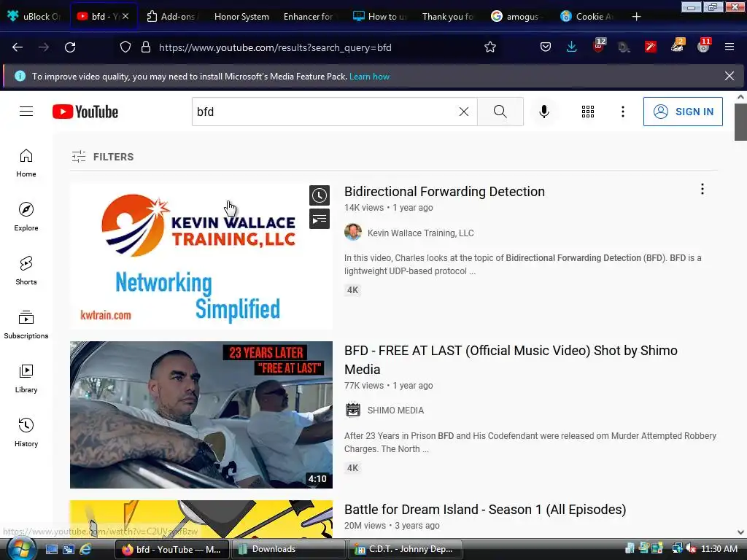Switch to the amogus Google tab

[x=517, y=16]
